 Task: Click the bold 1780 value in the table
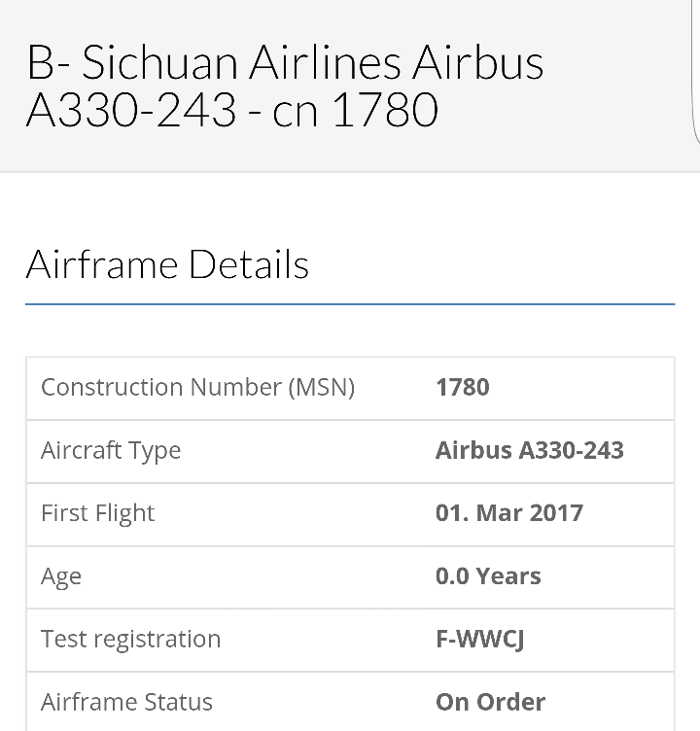(462, 387)
